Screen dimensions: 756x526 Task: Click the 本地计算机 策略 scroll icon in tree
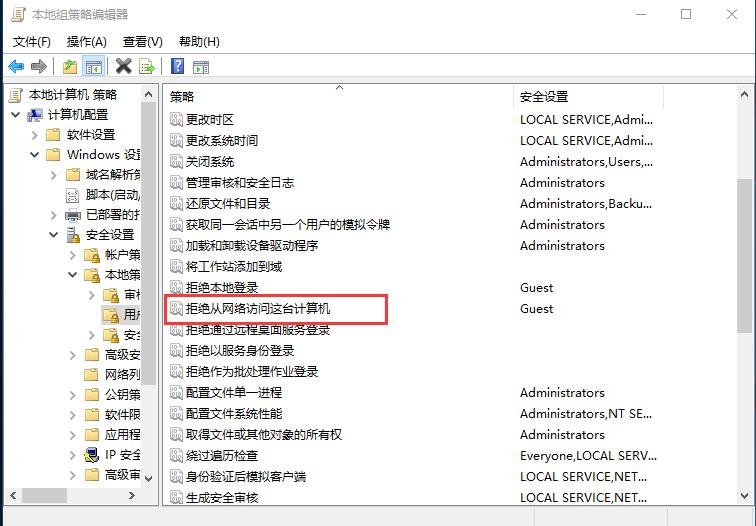[15, 95]
